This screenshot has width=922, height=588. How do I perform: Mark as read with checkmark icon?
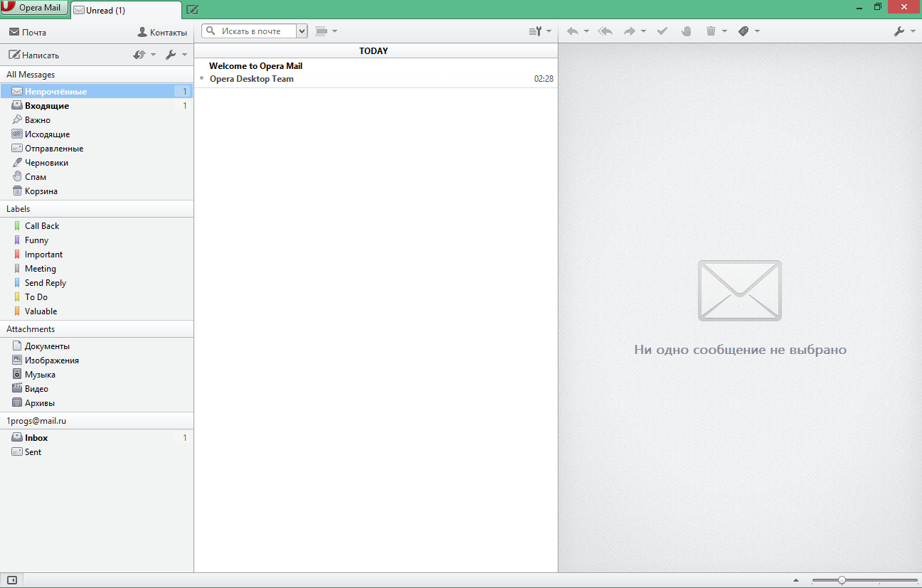(662, 31)
